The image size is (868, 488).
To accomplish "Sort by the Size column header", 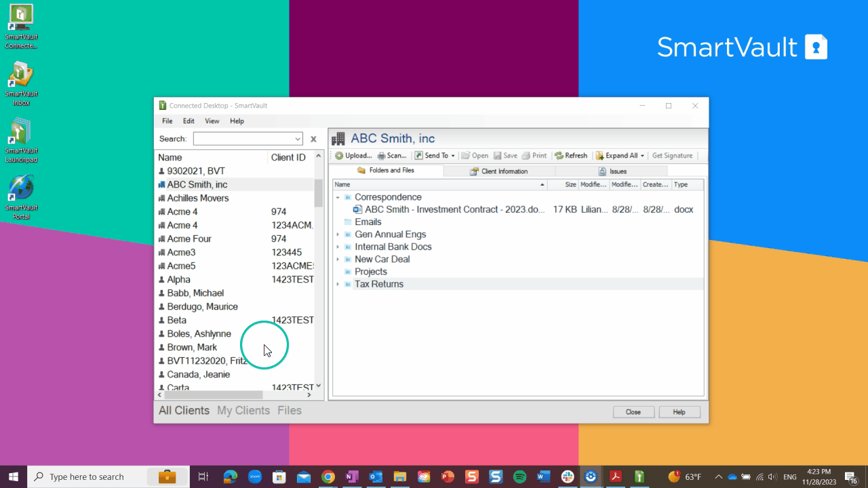I will click(563, 184).
